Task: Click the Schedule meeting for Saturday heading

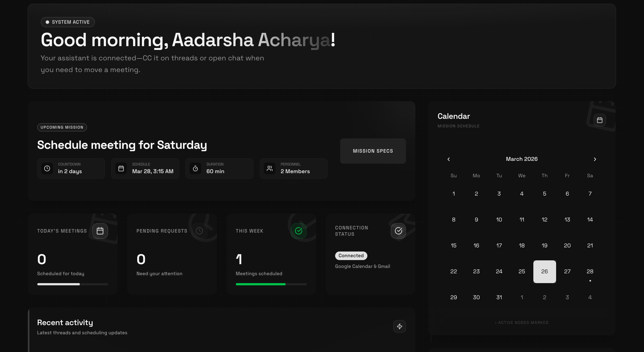Action: (x=122, y=145)
